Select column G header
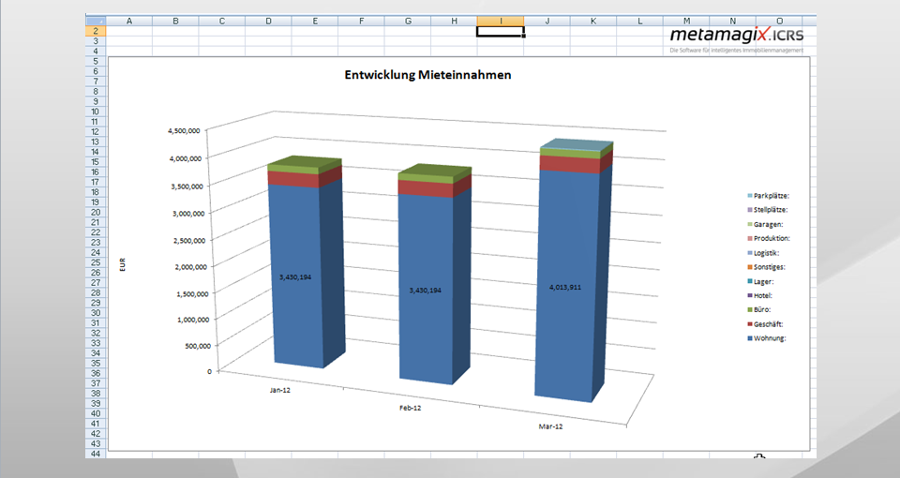Viewport: 900px width, 478px height. pos(408,21)
